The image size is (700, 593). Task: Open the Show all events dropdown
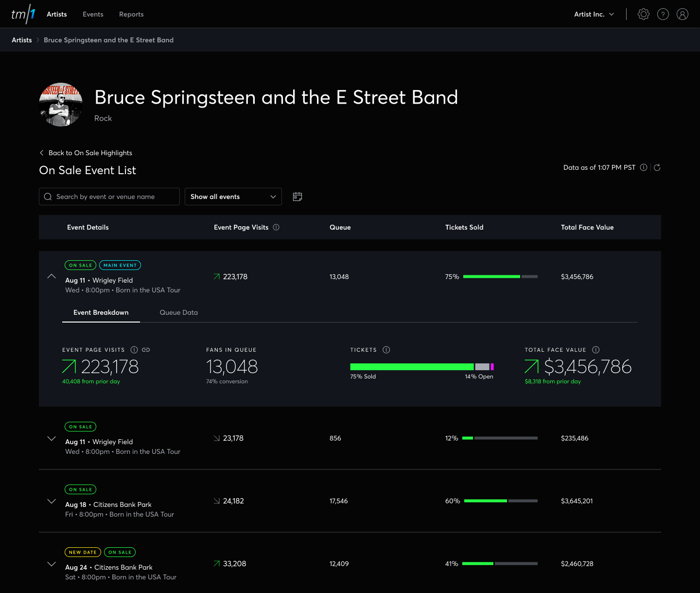point(233,197)
